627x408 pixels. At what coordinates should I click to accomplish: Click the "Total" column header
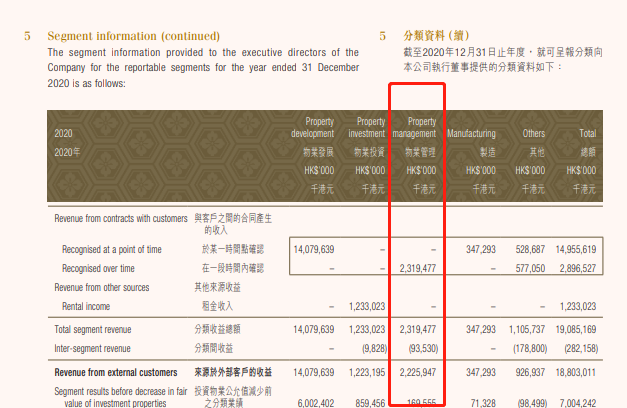[587, 133]
